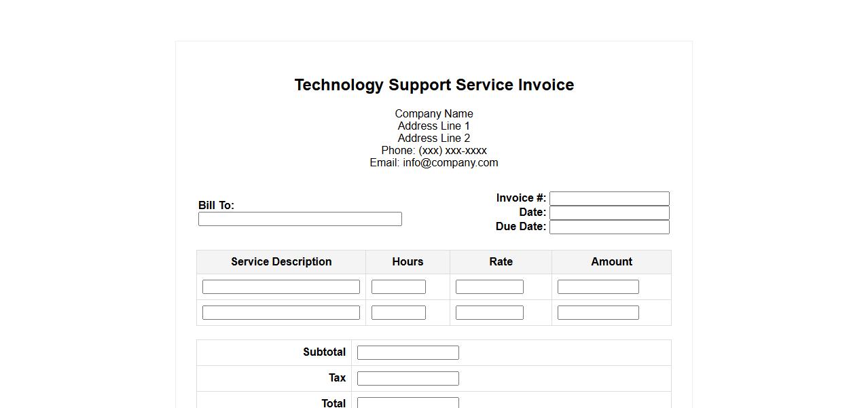Click the second row Hours field

[x=398, y=312]
